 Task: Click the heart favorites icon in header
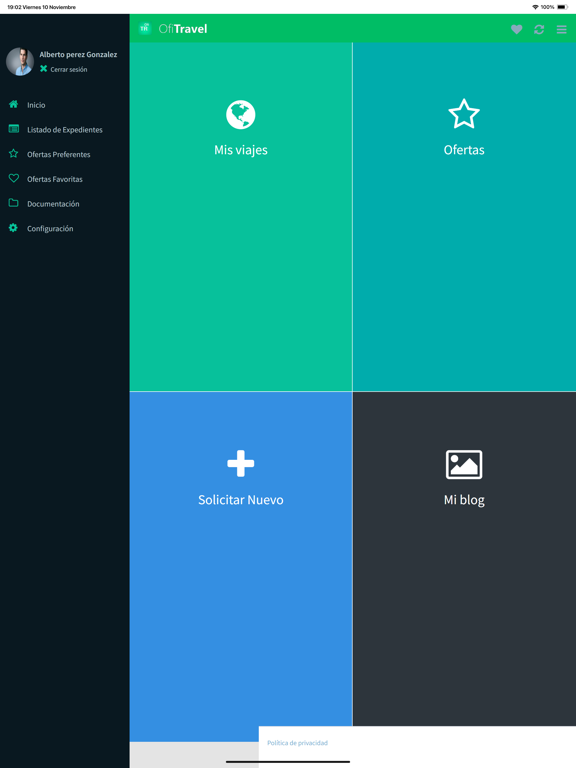(x=516, y=29)
